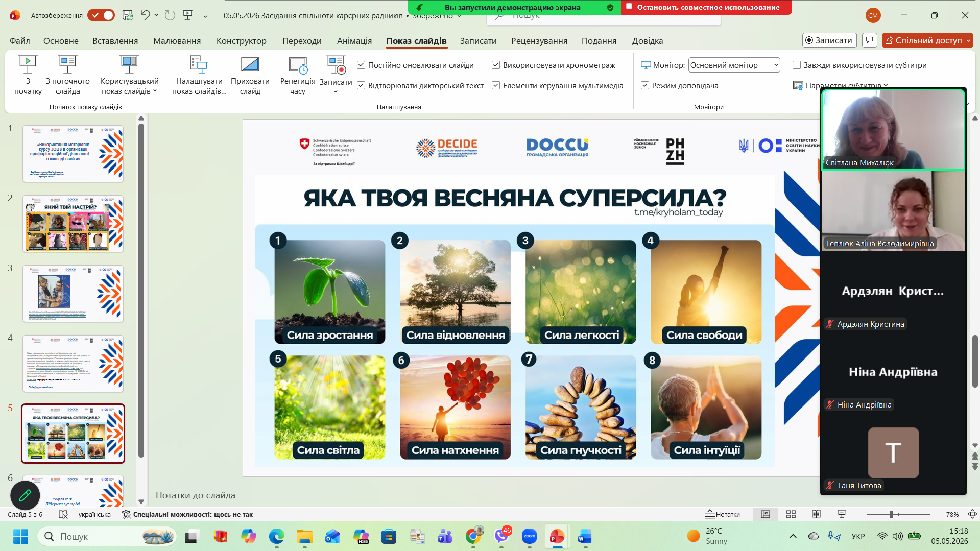Open the pen annotation floating button

pos(25,495)
